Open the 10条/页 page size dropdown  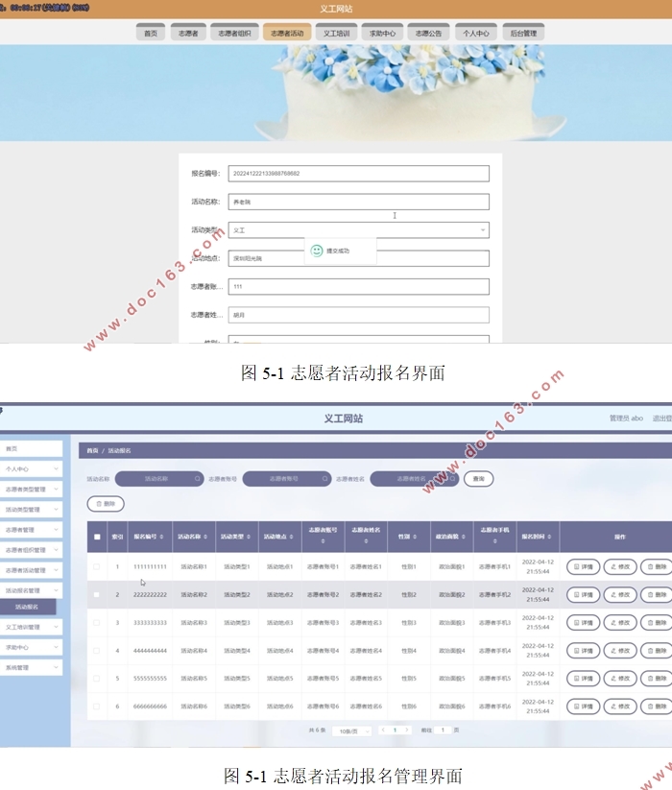[352, 731]
